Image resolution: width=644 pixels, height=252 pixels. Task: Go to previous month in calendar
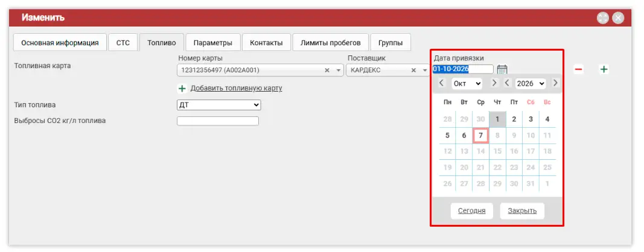[442, 83]
